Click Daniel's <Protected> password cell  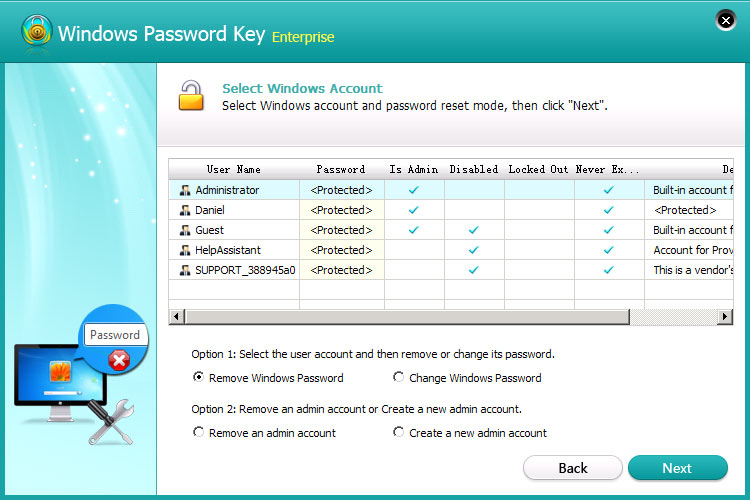[x=342, y=210]
